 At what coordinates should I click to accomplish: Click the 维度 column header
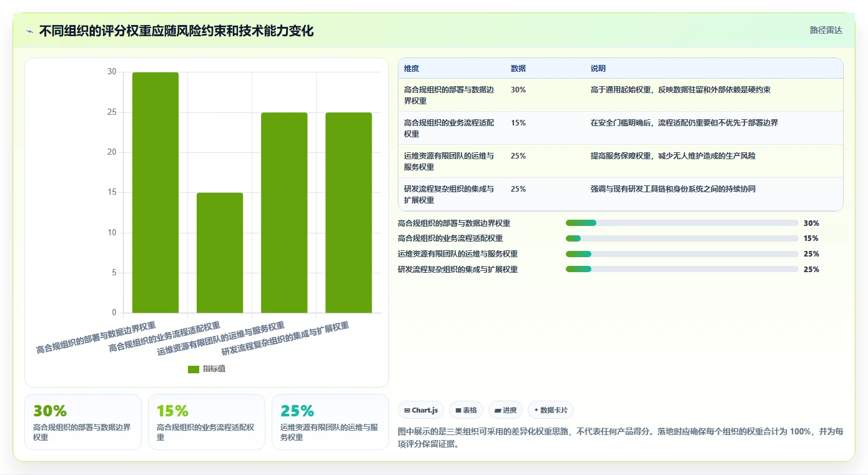(412, 69)
